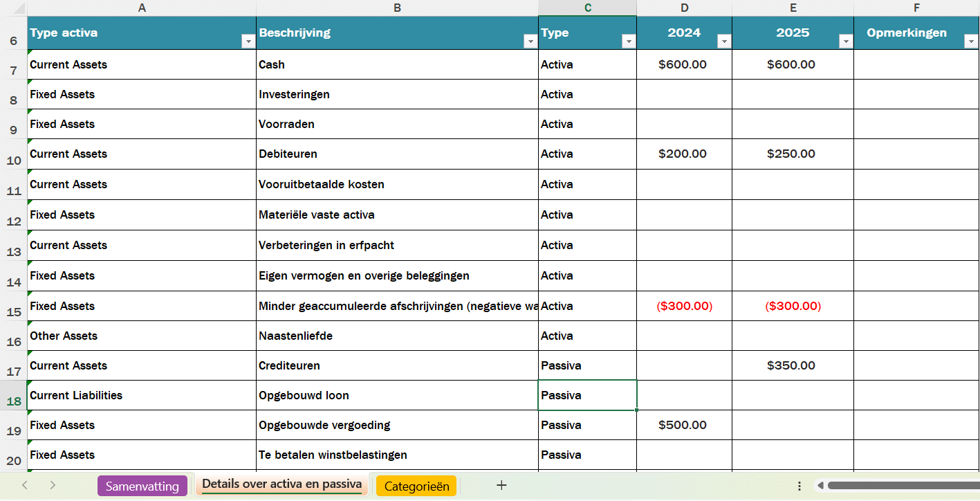Open the Type column filter dropdown
The width and height of the screenshot is (980, 501).
[x=628, y=42]
